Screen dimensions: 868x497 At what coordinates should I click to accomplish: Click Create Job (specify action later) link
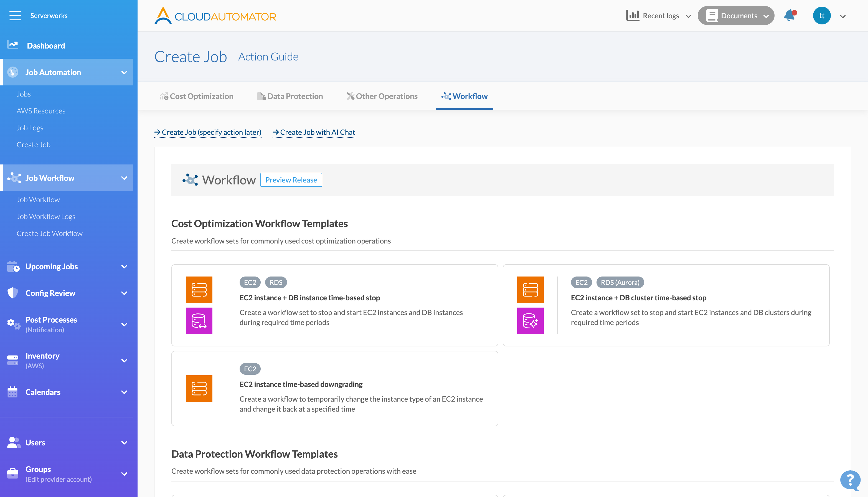click(208, 132)
